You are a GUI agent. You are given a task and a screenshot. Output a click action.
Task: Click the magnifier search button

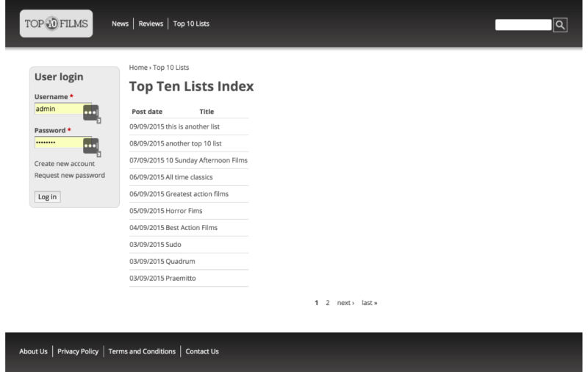(560, 25)
